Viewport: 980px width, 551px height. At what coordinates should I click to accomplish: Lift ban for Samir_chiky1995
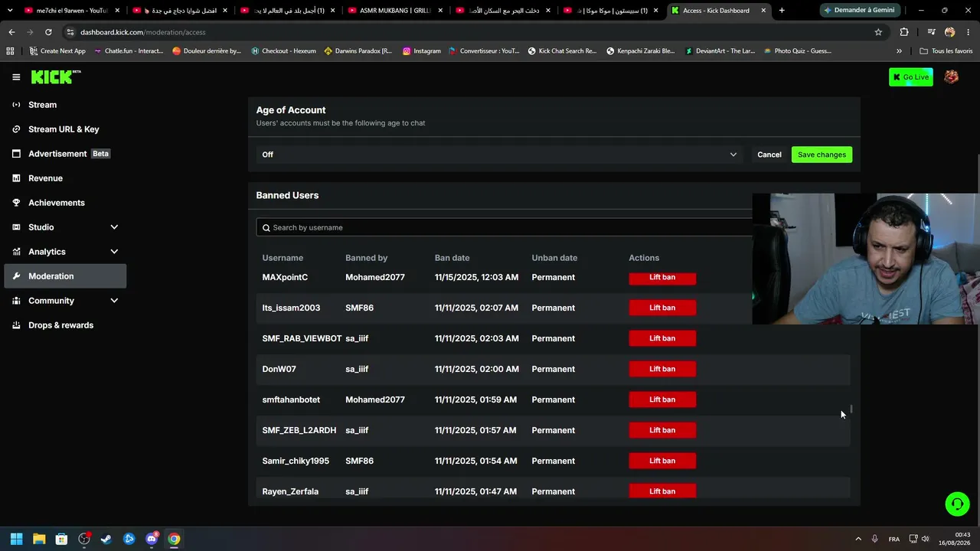click(x=662, y=461)
